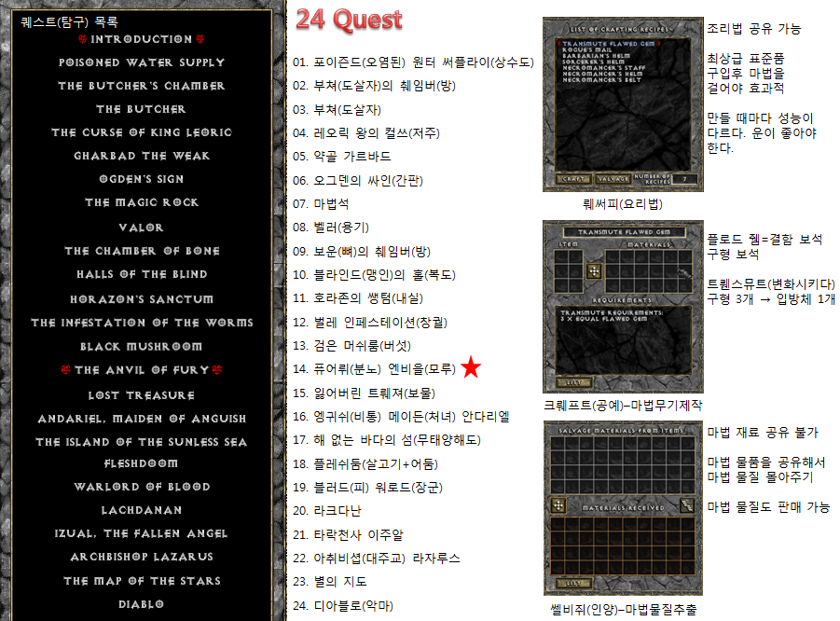840x621 pixels.
Task: Click the '11. 호라존의 쌩텀(내실)' line
Action: pyautogui.click(x=358, y=297)
